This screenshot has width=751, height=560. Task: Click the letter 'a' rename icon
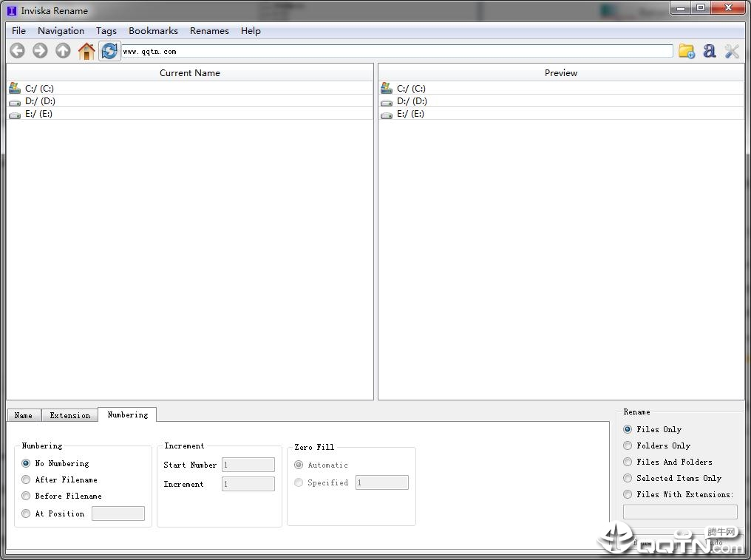pyautogui.click(x=710, y=51)
